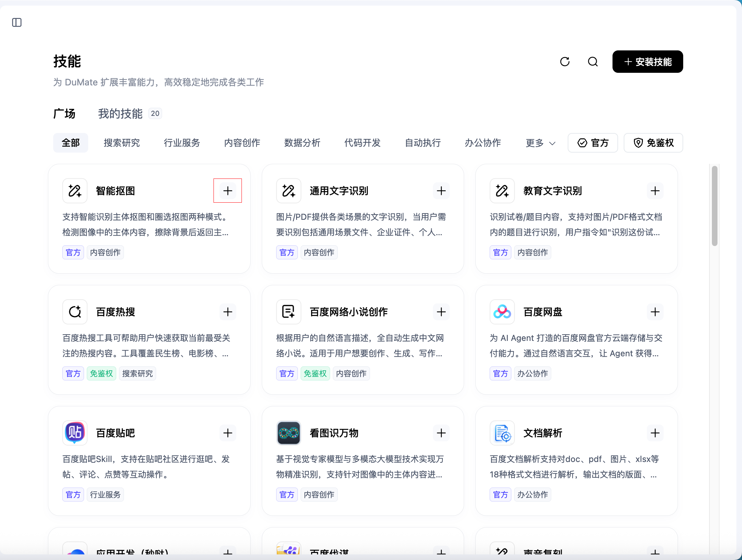The image size is (742, 560).
Task: Click the refresh skills icon
Action: tap(565, 62)
